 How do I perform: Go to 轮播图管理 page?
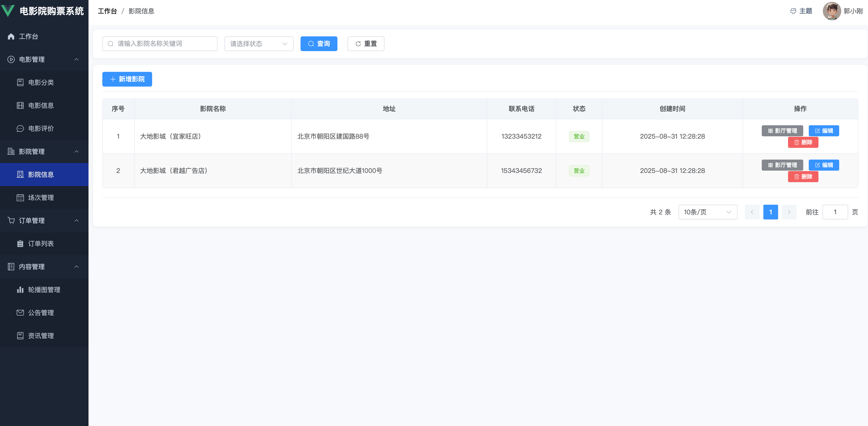pos(44,290)
